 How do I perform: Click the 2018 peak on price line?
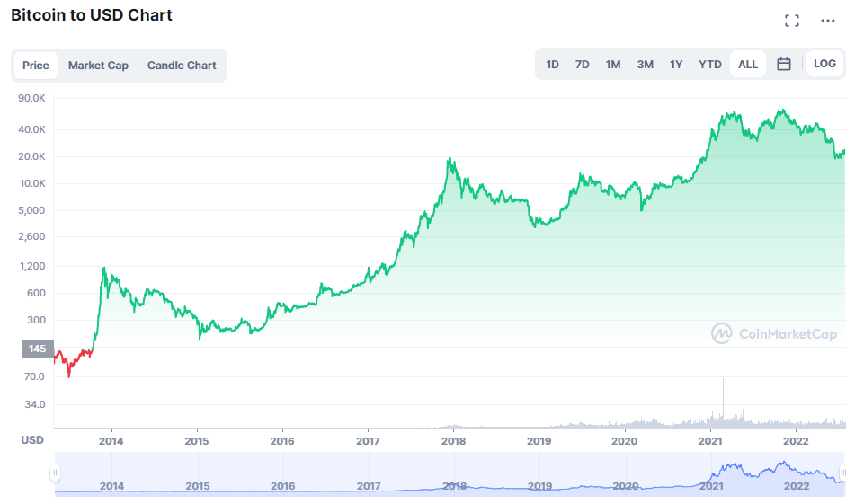tap(450, 158)
